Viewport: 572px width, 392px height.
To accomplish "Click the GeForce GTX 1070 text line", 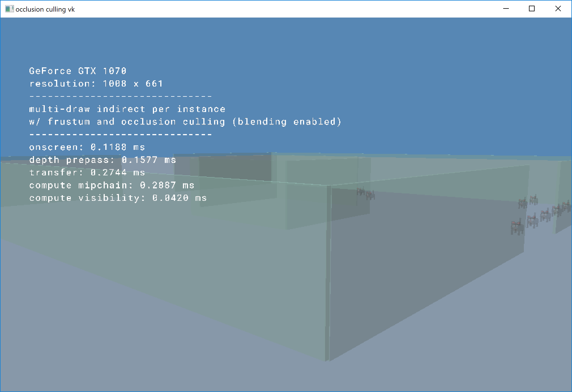I will [78, 71].
